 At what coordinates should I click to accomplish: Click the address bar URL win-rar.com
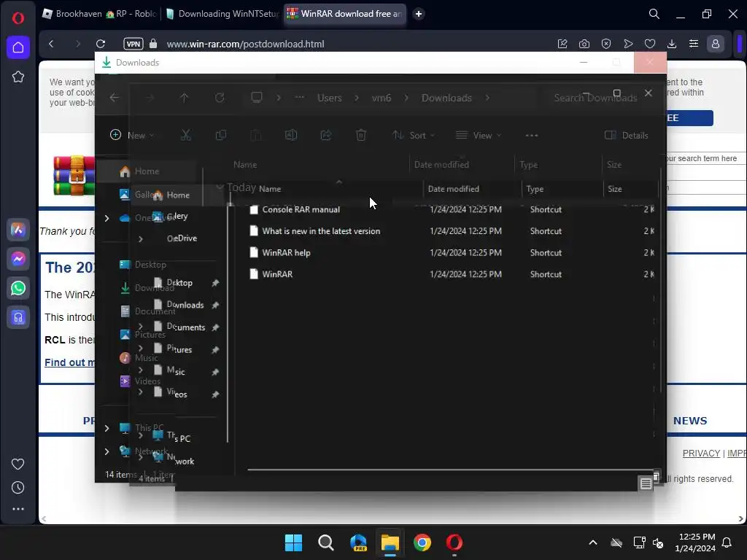point(245,44)
